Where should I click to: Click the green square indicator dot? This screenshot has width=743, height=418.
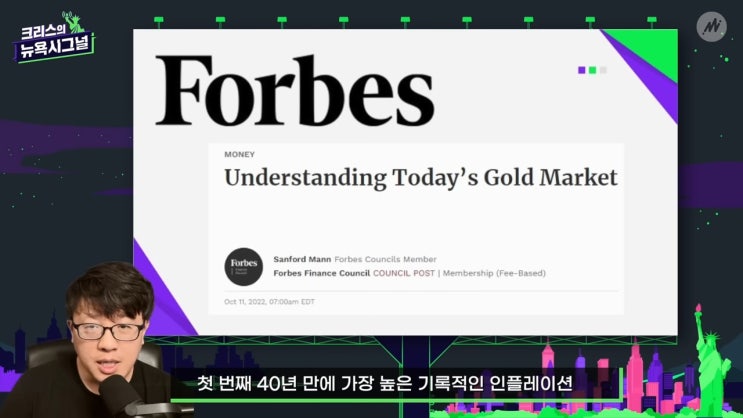click(592, 70)
